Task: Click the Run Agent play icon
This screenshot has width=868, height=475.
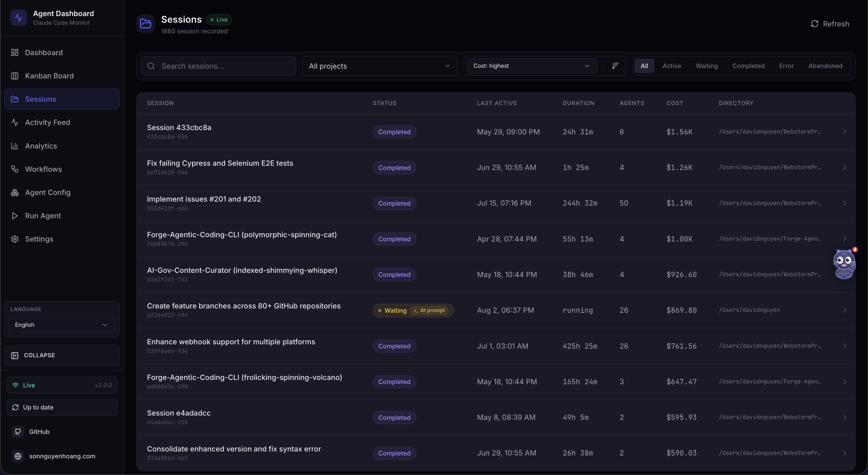Action: point(14,216)
